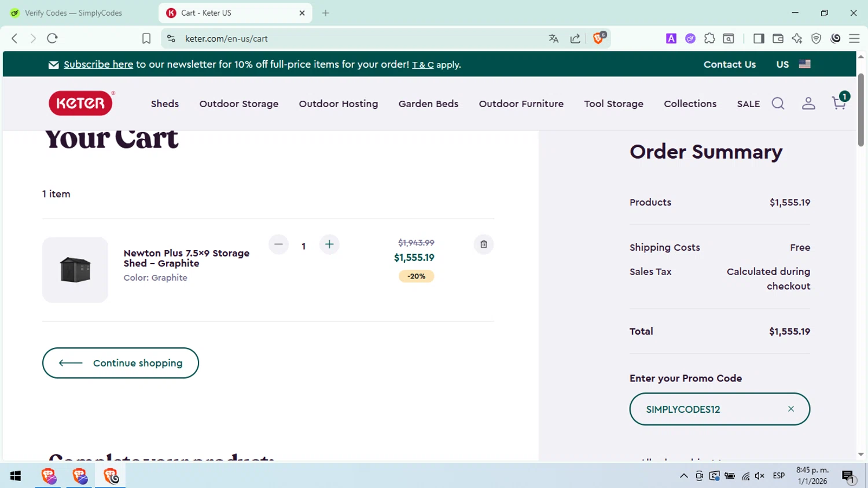The width and height of the screenshot is (868, 488).
Task: Open the Windows notification center
Action: (x=849, y=476)
